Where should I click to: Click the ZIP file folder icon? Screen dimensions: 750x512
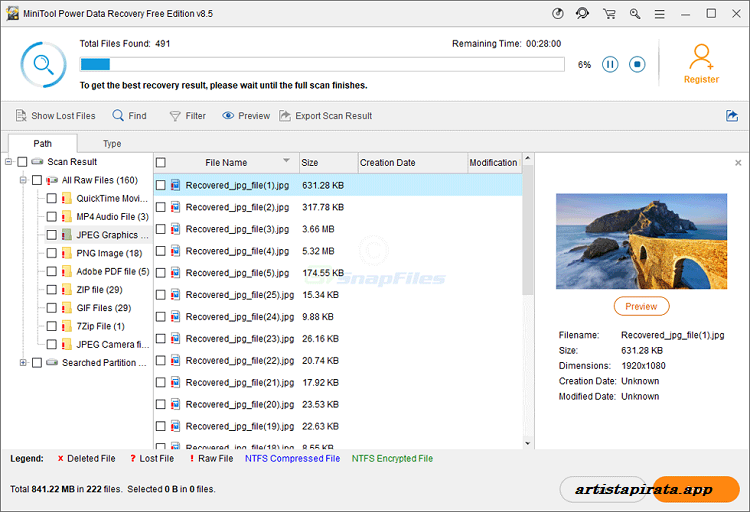pos(66,289)
